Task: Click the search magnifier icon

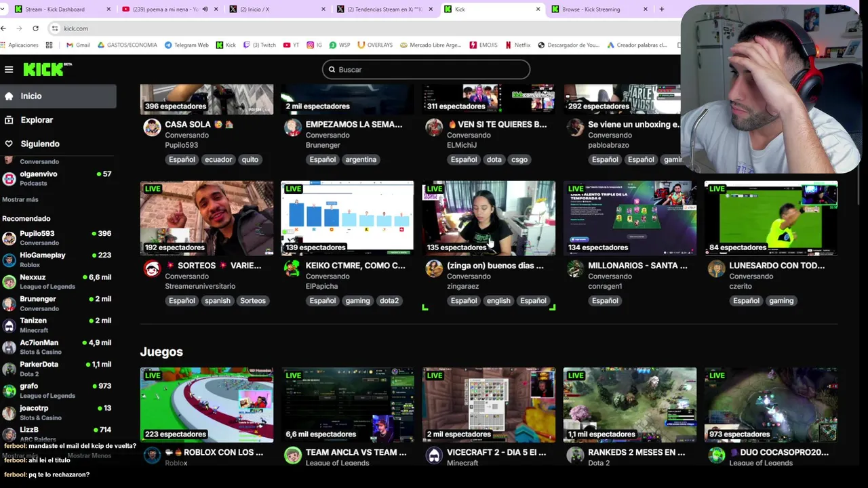Action: pos(332,69)
